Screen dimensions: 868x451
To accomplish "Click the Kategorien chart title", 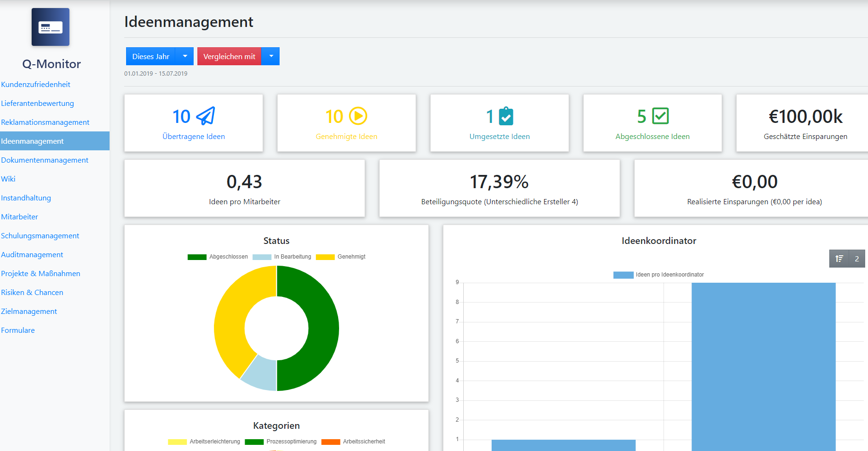I will pos(276,425).
